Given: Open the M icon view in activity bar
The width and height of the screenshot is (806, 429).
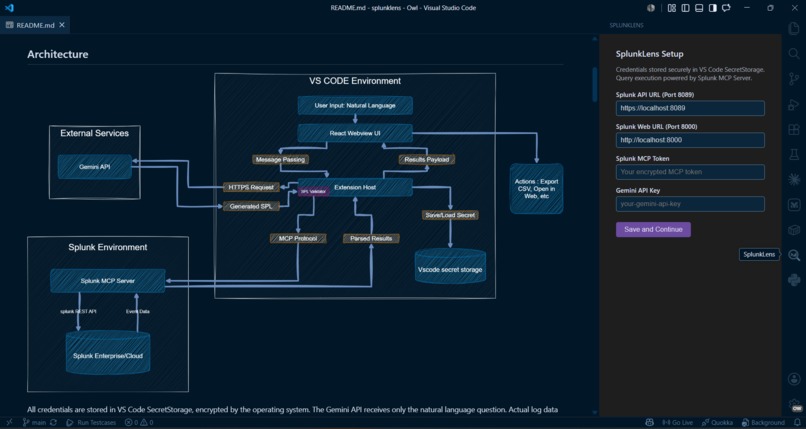Looking at the screenshot, I should (794, 204).
